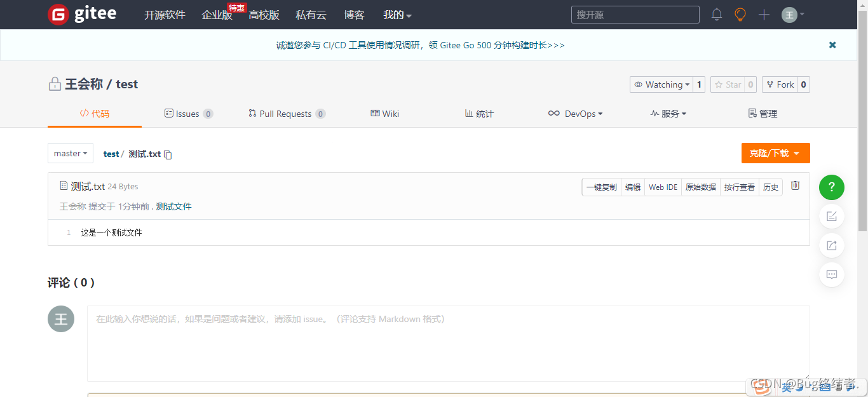Click the comment author avatar 王
This screenshot has width=868, height=397.
pos(61,319)
